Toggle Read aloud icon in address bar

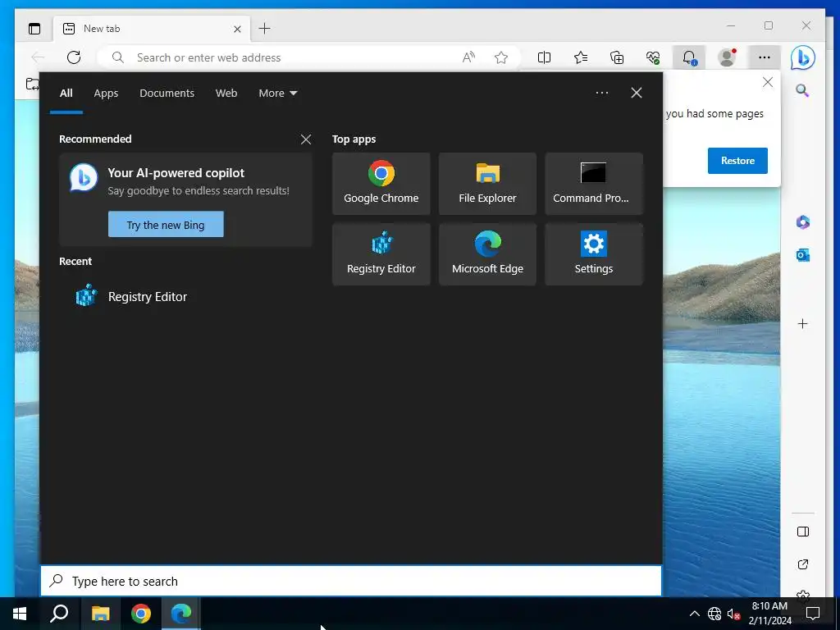point(468,57)
